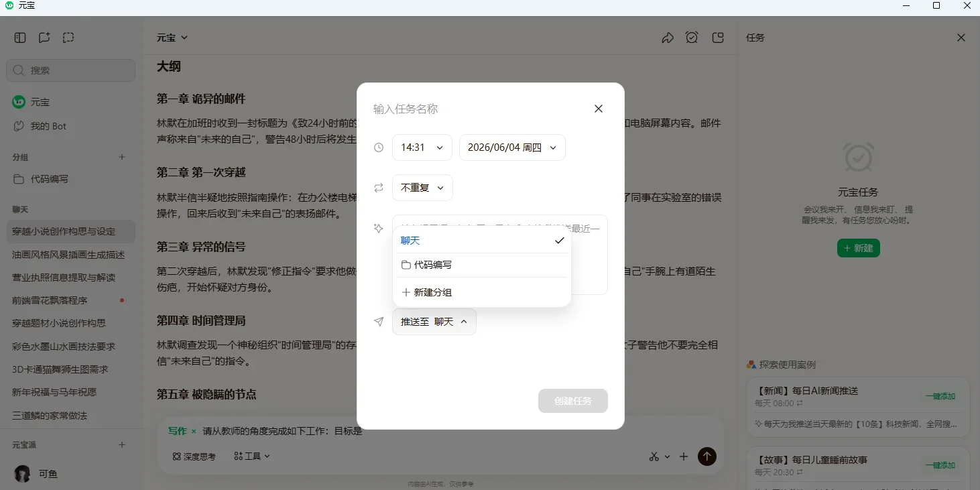The width and height of the screenshot is (980, 490).
Task: Click 一键添加 for 每日AI新闻推送
Action: 940,396
